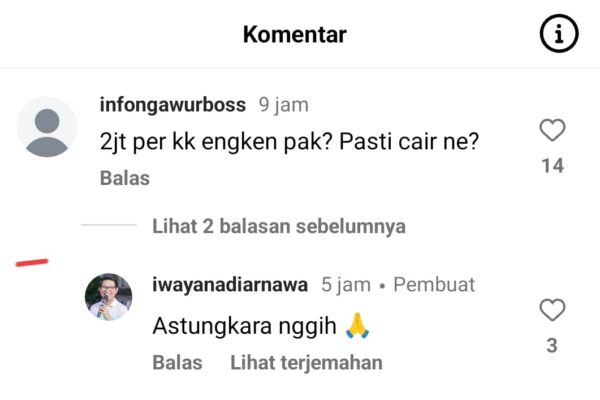View likes count 14 on first comment
Screen dimensions: 600x400
pyautogui.click(x=553, y=166)
